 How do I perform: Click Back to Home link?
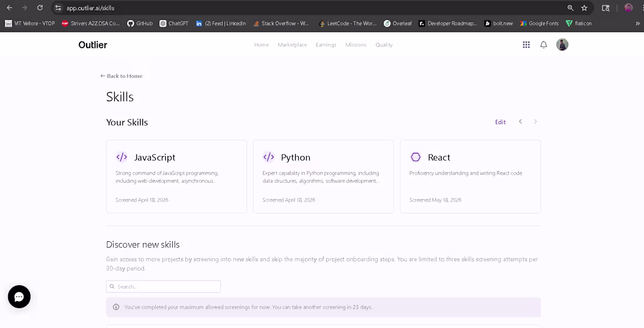click(121, 76)
